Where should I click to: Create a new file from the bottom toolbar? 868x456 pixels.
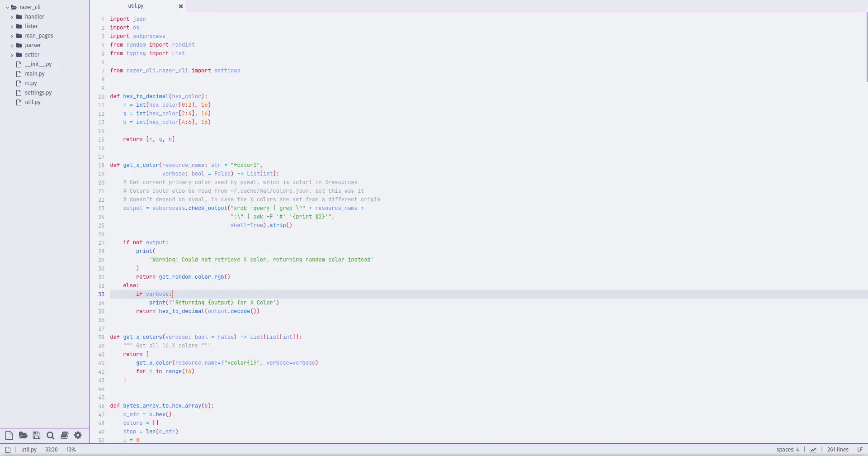pyautogui.click(x=9, y=435)
